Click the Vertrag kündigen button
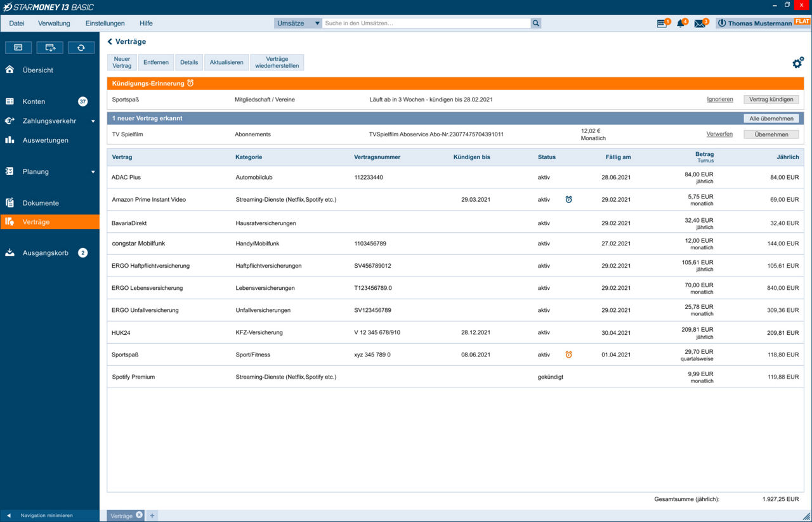Viewport: 812px width, 522px height. 771,100
